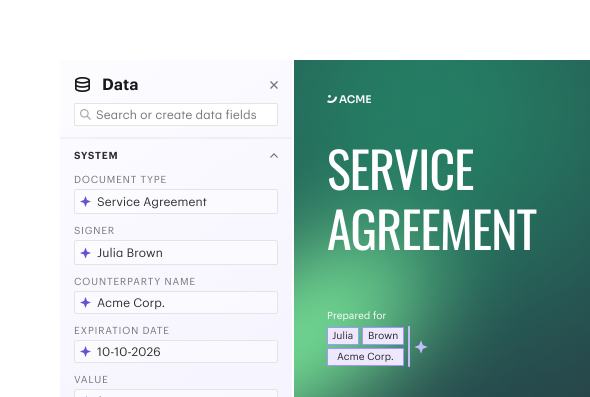
Task: Click sparkle icon beside 10-10-2026
Action: 85,351
